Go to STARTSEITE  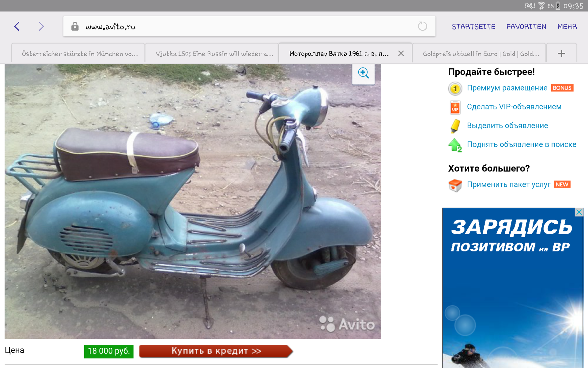coord(473,27)
